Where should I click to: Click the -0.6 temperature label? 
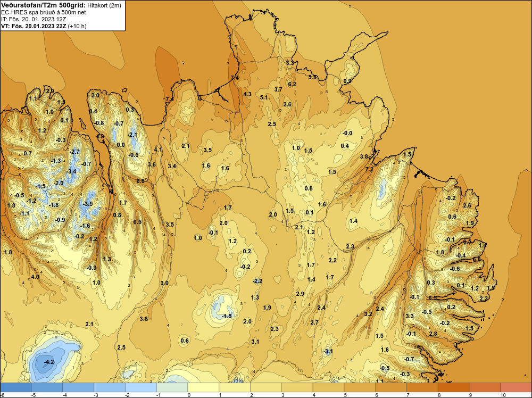(455, 269)
